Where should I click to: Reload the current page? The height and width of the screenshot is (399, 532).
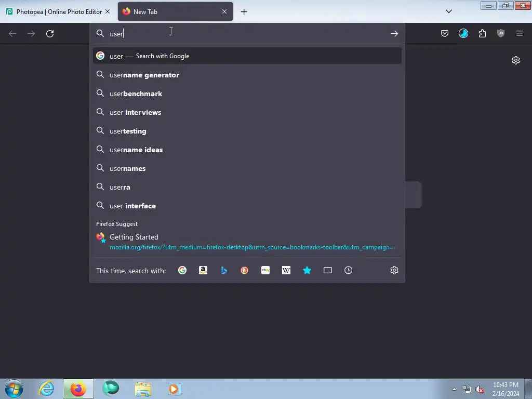tap(50, 34)
